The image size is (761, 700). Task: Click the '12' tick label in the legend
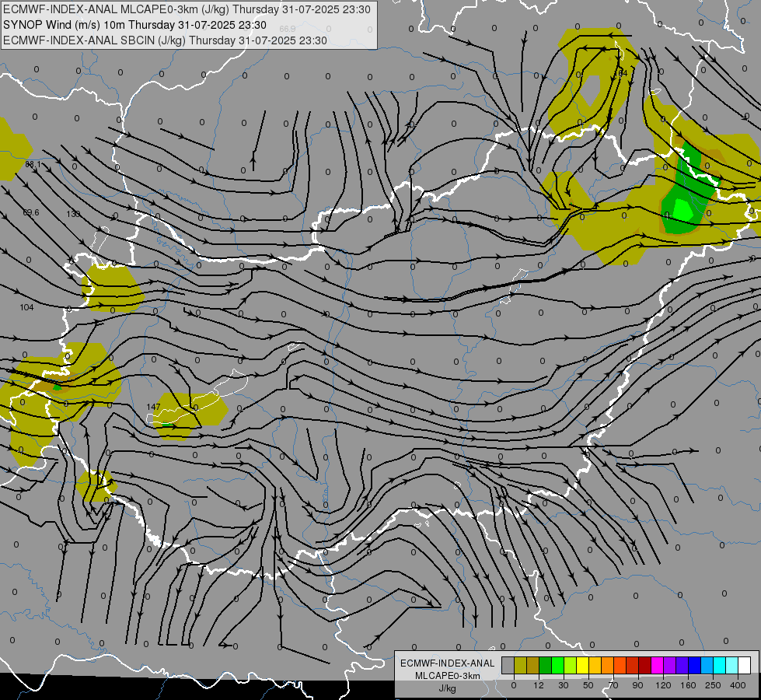[x=539, y=685]
